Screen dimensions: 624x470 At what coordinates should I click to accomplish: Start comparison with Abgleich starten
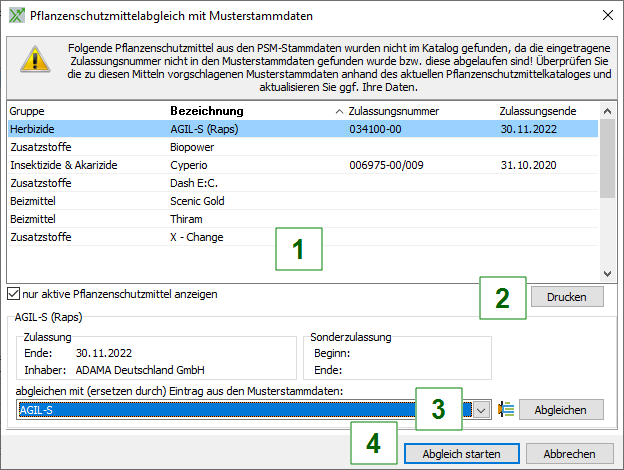pos(462,454)
